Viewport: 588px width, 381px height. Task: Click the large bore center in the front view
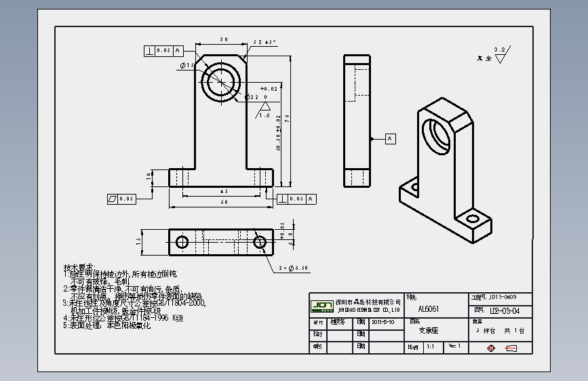tap(221, 82)
